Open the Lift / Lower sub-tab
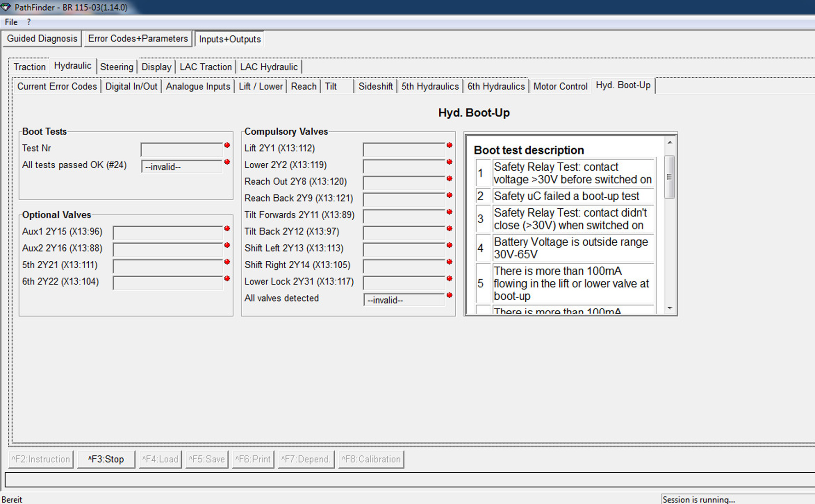Image resolution: width=815 pixels, height=504 pixels. 260,86
